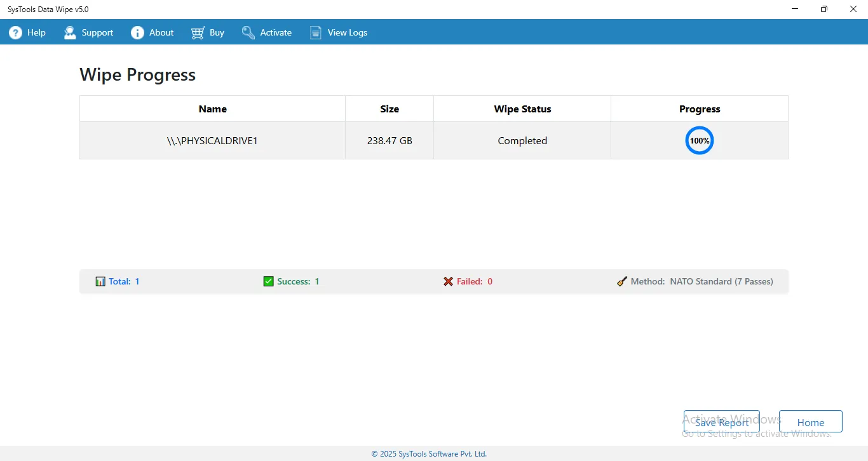This screenshot has height=461, width=868.
Task: Select the 238.47 GB size cell
Action: tap(390, 140)
